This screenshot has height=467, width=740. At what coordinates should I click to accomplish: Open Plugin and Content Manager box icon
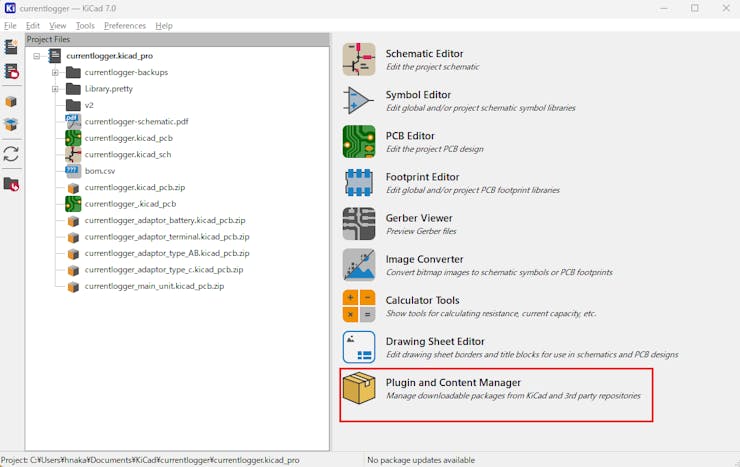[359, 388]
